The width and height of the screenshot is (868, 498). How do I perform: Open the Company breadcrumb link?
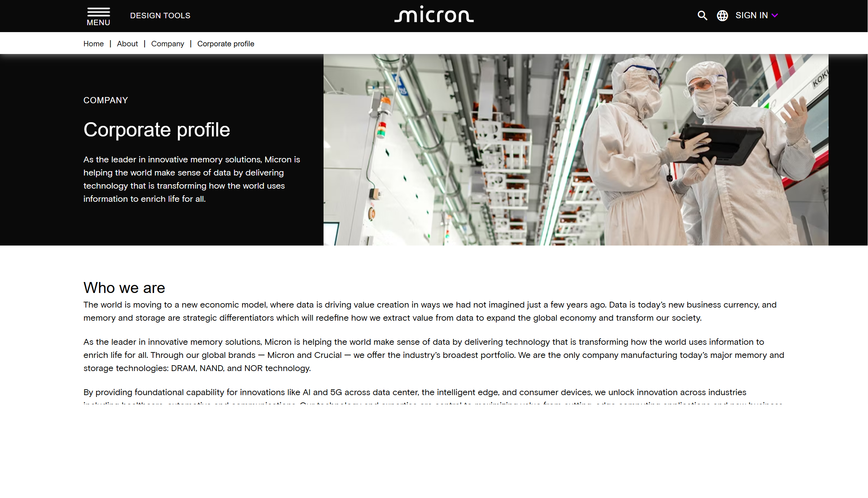168,44
